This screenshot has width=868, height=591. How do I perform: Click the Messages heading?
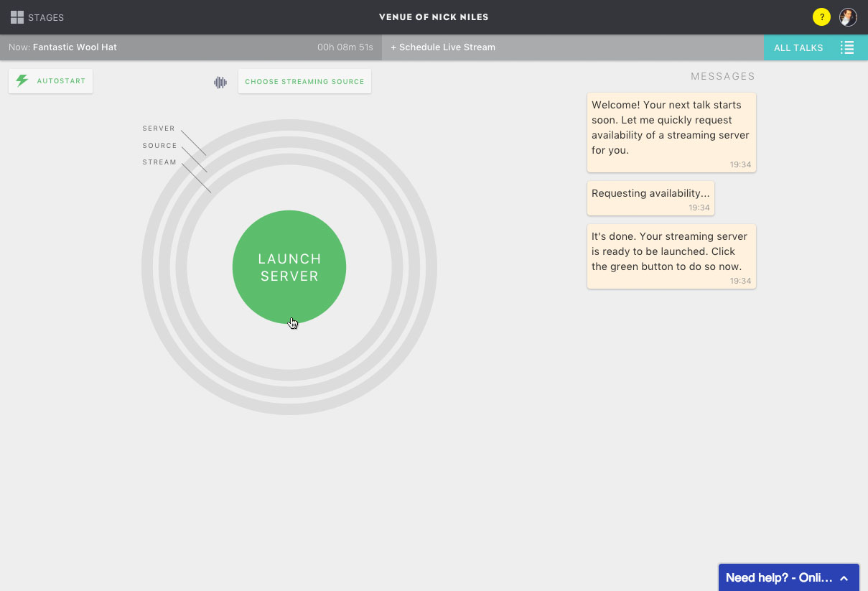click(x=723, y=76)
